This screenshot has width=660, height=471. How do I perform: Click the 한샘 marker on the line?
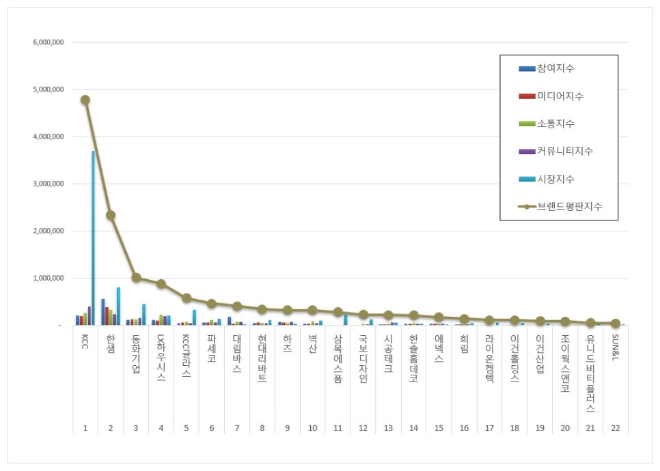[x=110, y=215]
